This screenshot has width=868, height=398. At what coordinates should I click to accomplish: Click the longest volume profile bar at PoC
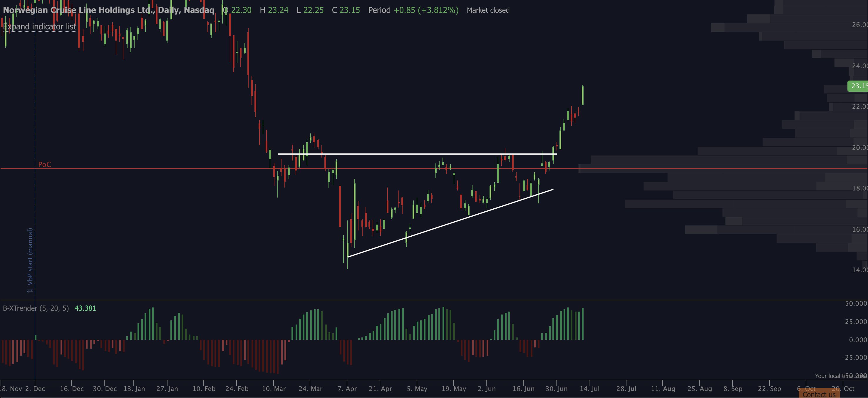(723, 168)
